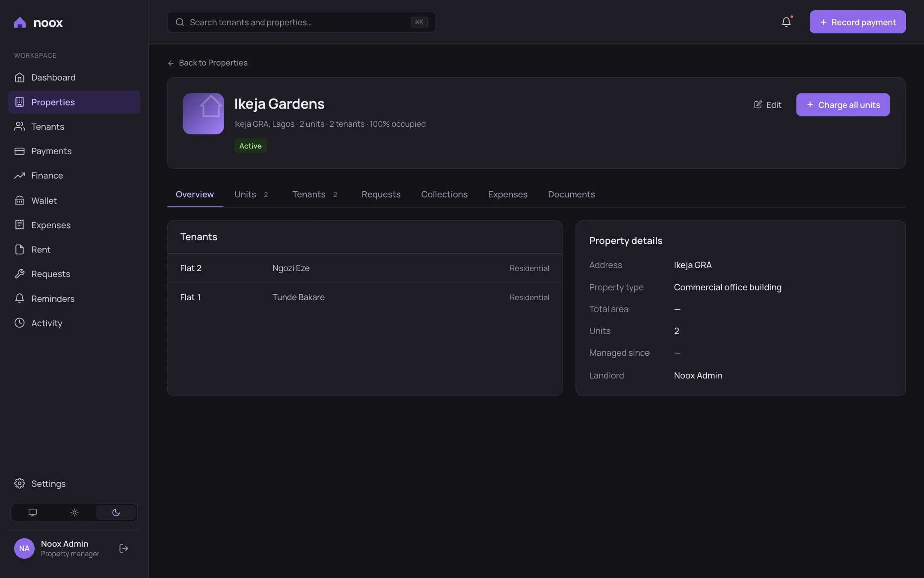
Task: Open the Finance section
Action: 74,176
